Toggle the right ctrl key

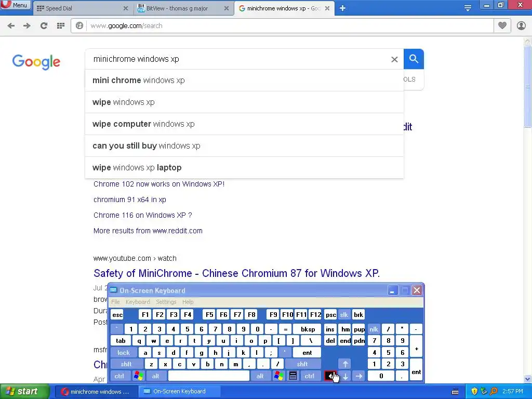pos(309,376)
